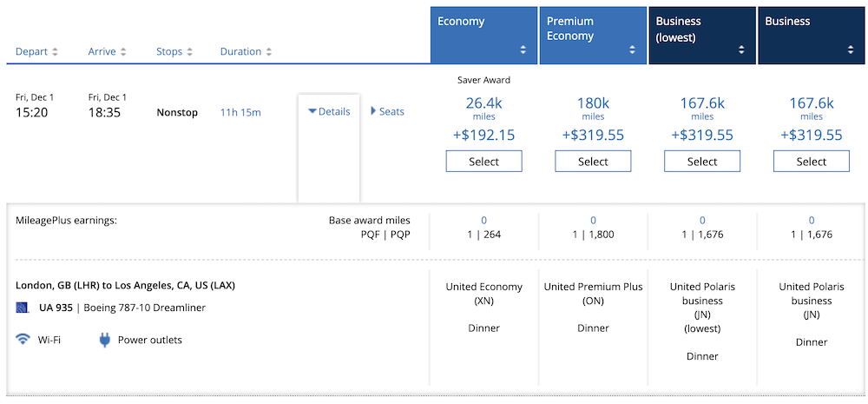Click the Power outlets label text

tap(150, 340)
